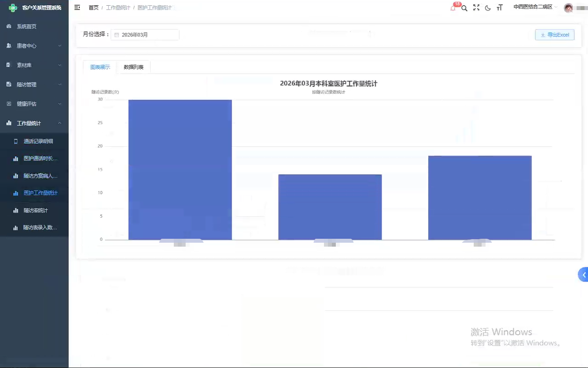Collapse sidebar with the hamburger icon
This screenshot has height=368, width=588.
pyautogui.click(x=77, y=7)
